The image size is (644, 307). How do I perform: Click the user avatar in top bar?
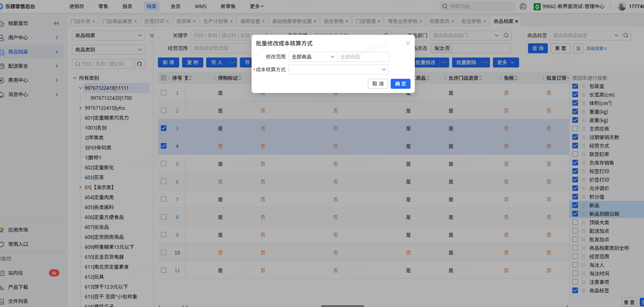click(x=622, y=6)
